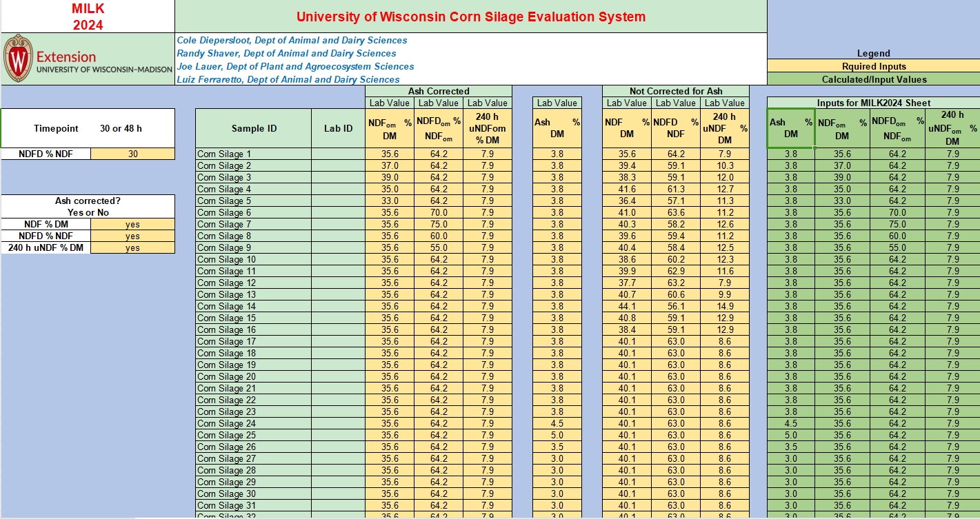Click inputs Ash value 3.5 for Corn Silage 26
The height and width of the screenshot is (519, 980).
pos(791,447)
